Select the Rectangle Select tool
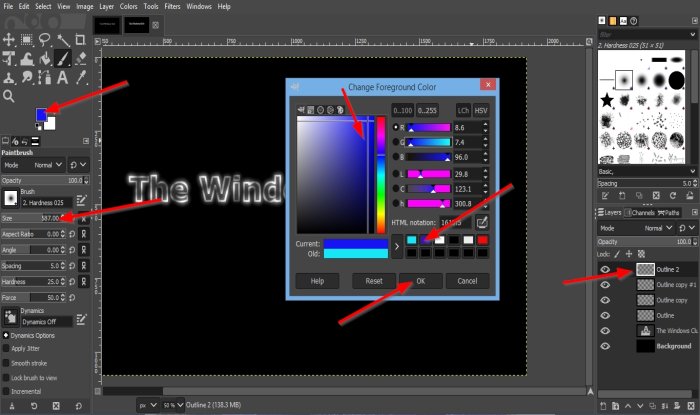 pyautogui.click(x=27, y=40)
